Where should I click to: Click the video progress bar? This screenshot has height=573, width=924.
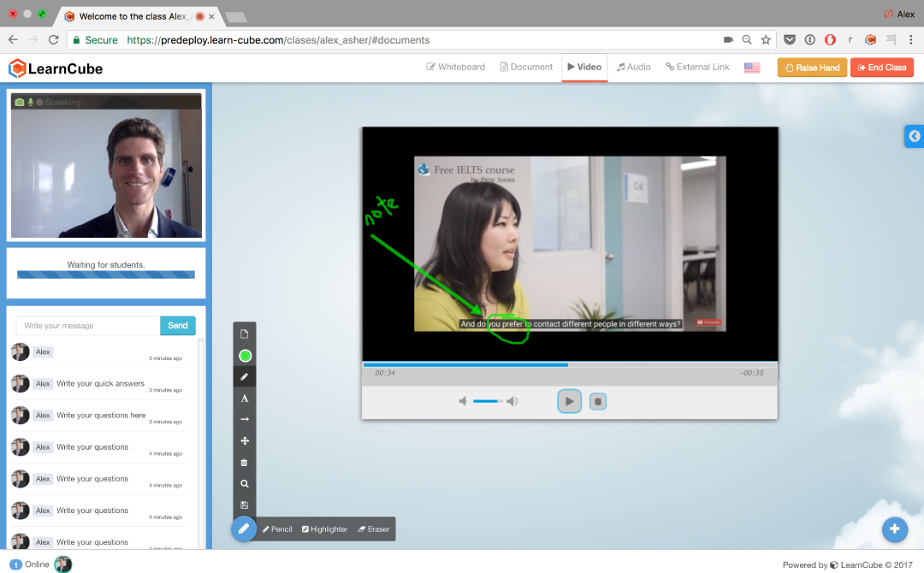click(570, 364)
